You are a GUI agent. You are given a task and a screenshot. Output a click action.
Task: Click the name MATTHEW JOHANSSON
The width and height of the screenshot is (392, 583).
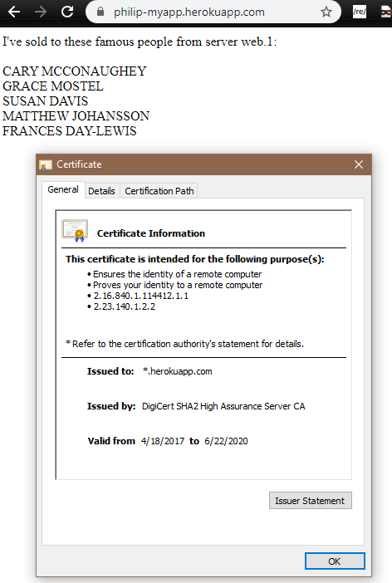76,116
